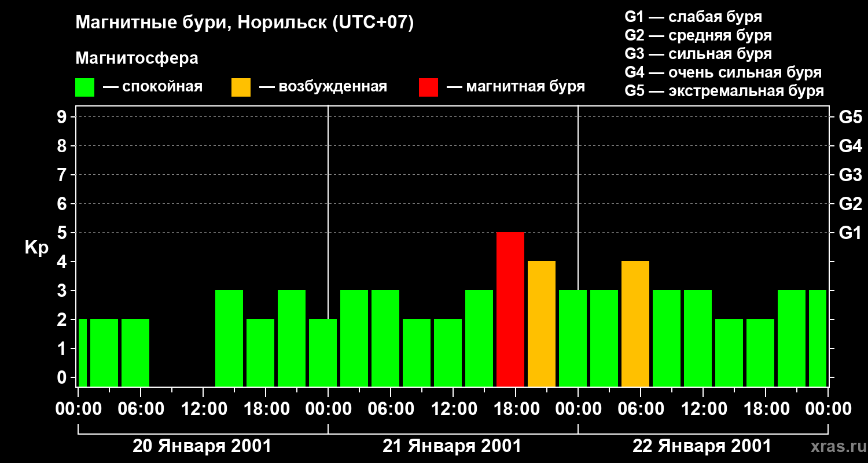Screen dimensions: 868x463
Task: Click the 18:00 time label above 21 Января
Action: pyautogui.click(x=516, y=409)
